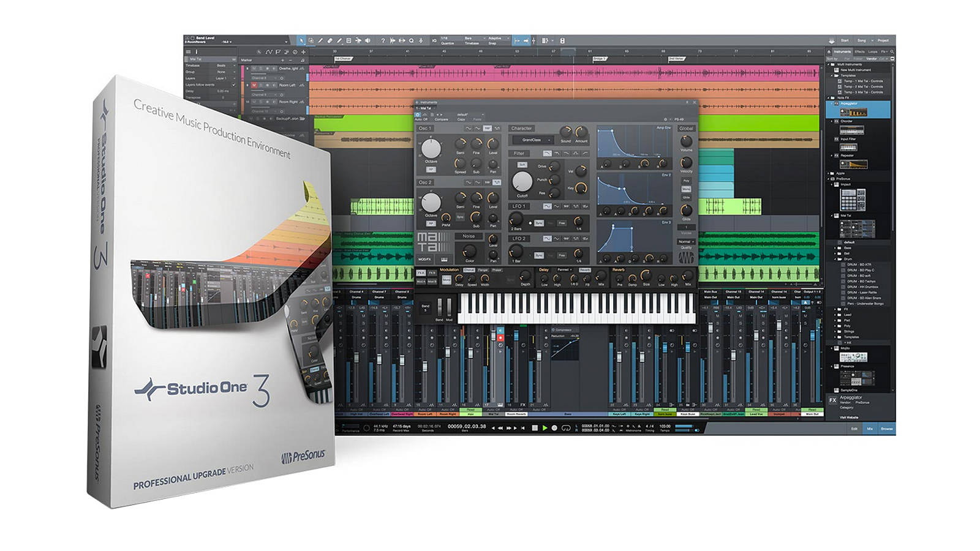Select the Arrow tool in toolbar

point(301,40)
